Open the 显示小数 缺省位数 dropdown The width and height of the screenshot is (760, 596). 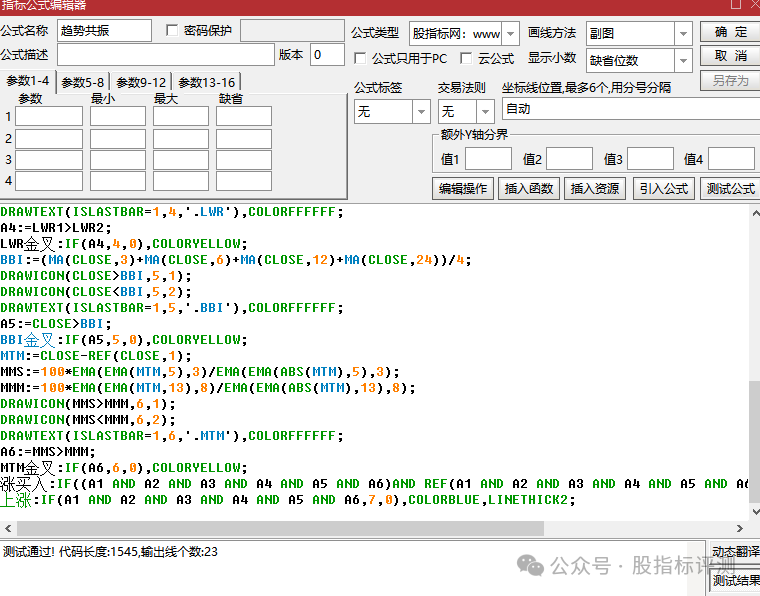(x=683, y=61)
